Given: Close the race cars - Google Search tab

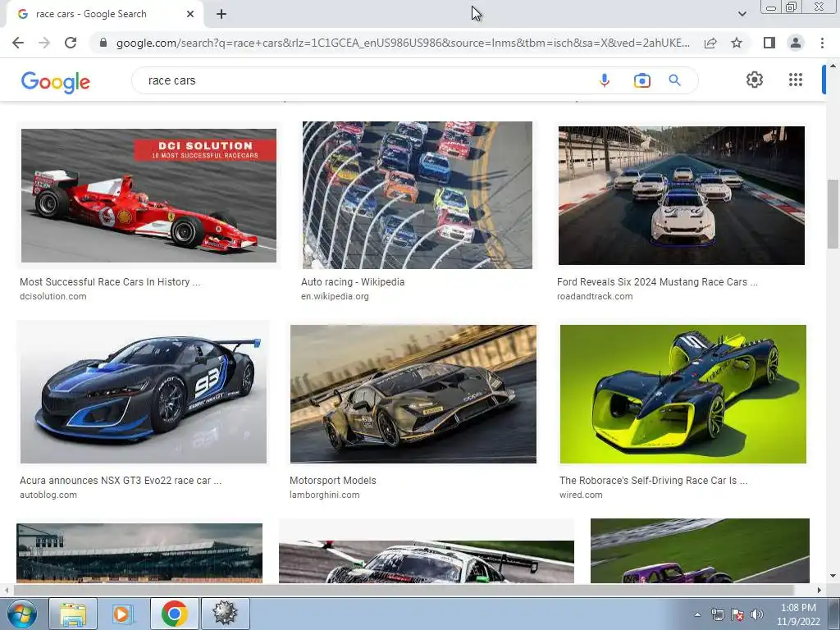Looking at the screenshot, I should [x=190, y=14].
